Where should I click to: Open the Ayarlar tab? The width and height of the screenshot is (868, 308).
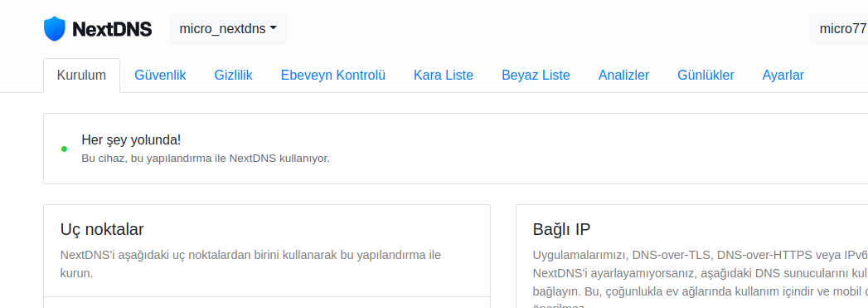coord(783,76)
